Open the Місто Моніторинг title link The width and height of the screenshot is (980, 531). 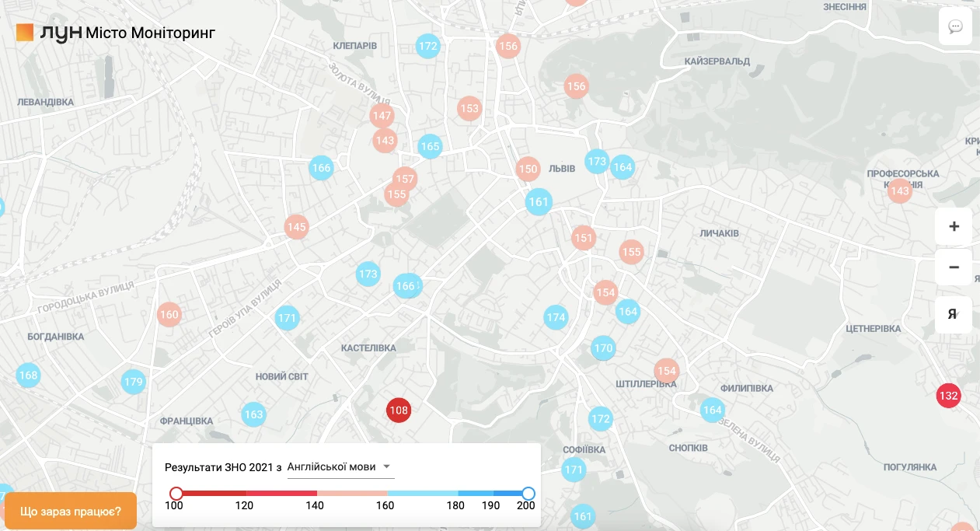[x=150, y=33]
